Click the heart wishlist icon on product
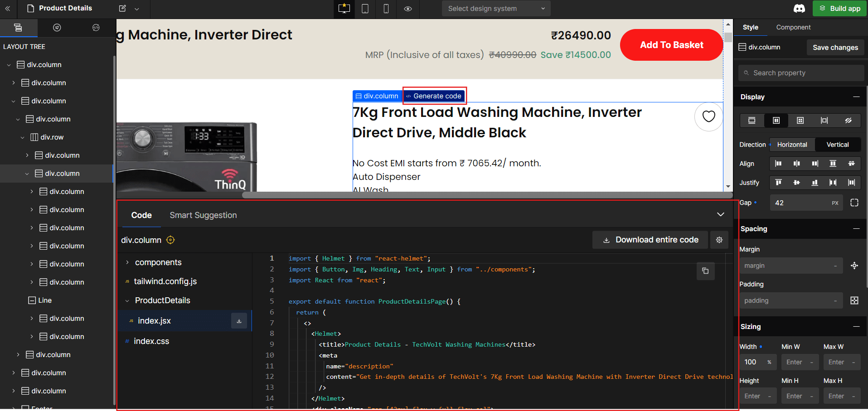Screen dimensions: 868x411 click(708, 116)
